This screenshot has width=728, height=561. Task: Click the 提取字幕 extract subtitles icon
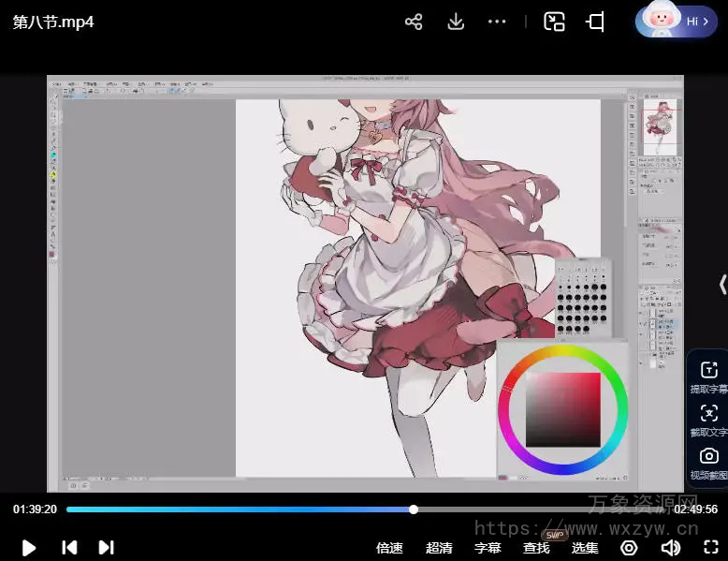[708, 371]
